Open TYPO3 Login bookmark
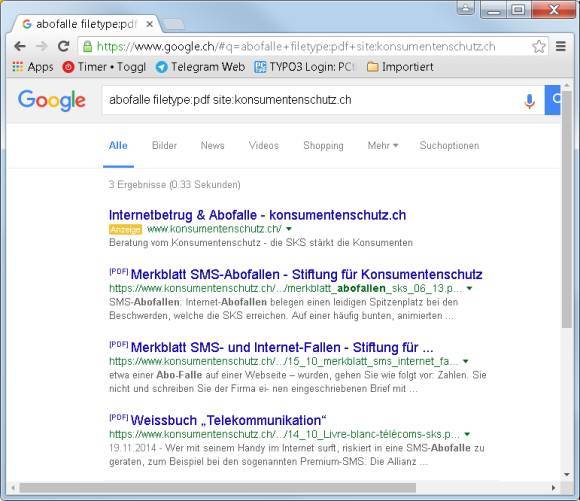Image resolution: width=580 pixels, height=501 pixels. tap(305, 67)
